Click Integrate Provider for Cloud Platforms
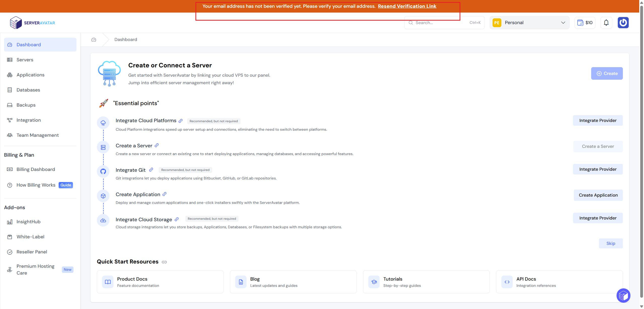This screenshot has height=309, width=644. (598, 120)
